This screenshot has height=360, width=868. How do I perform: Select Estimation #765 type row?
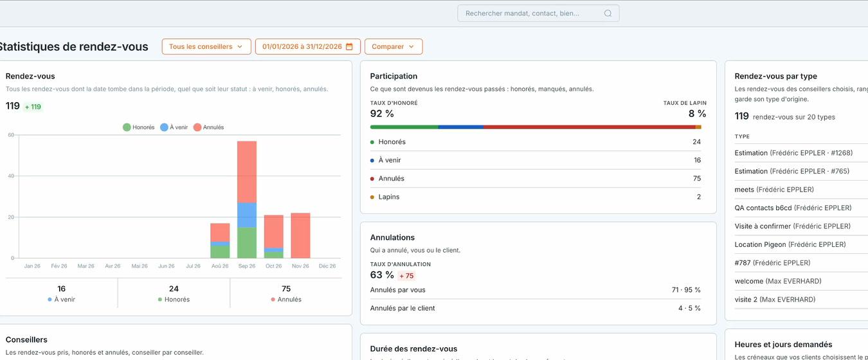point(801,171)
